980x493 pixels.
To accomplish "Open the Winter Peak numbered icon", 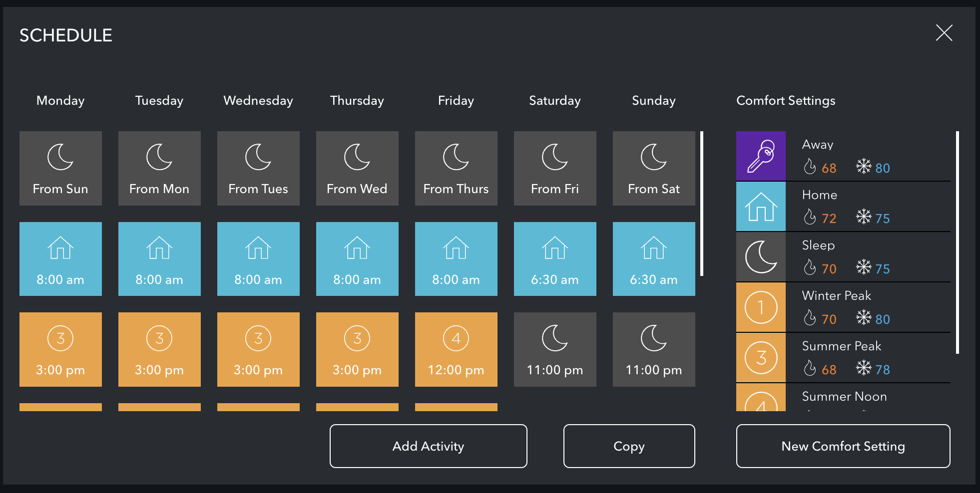I will click(x=761, y=307).
